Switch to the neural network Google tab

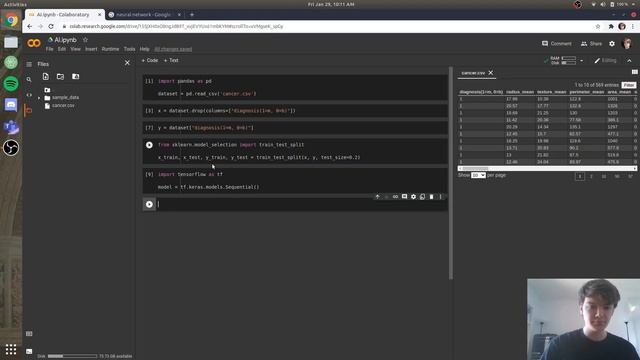pyautogui.click(x=143, y=14)
